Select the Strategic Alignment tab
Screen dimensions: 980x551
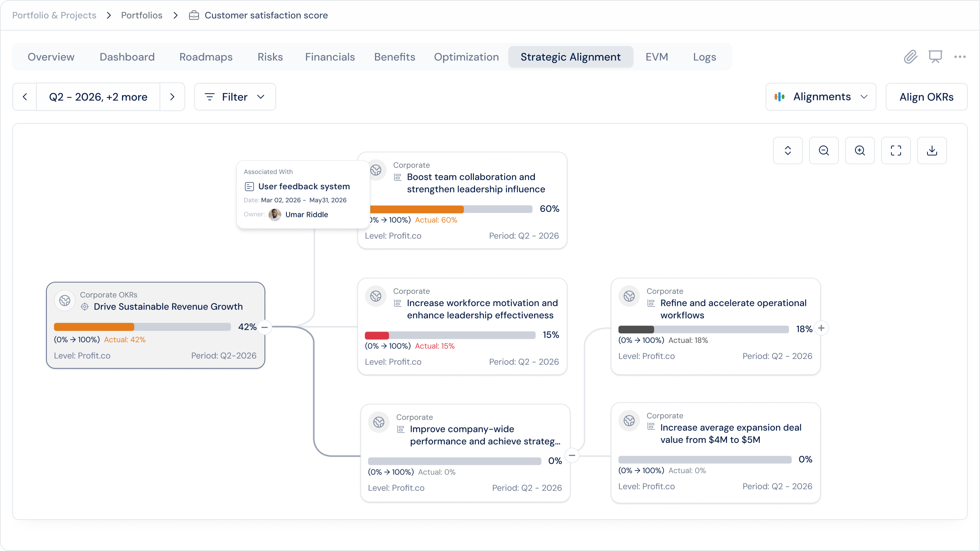coord(571,57)
